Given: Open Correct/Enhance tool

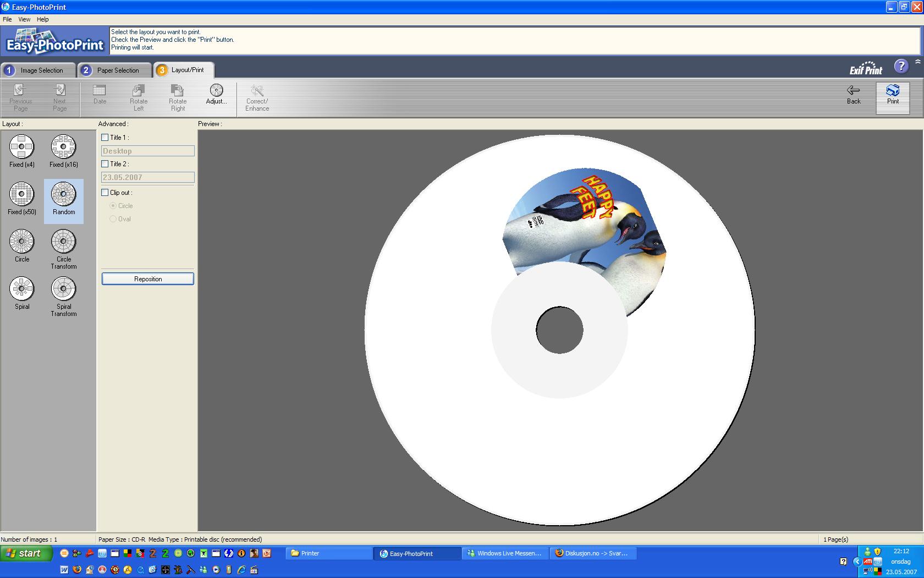Looking at the screenshot, I should point(257,97).
